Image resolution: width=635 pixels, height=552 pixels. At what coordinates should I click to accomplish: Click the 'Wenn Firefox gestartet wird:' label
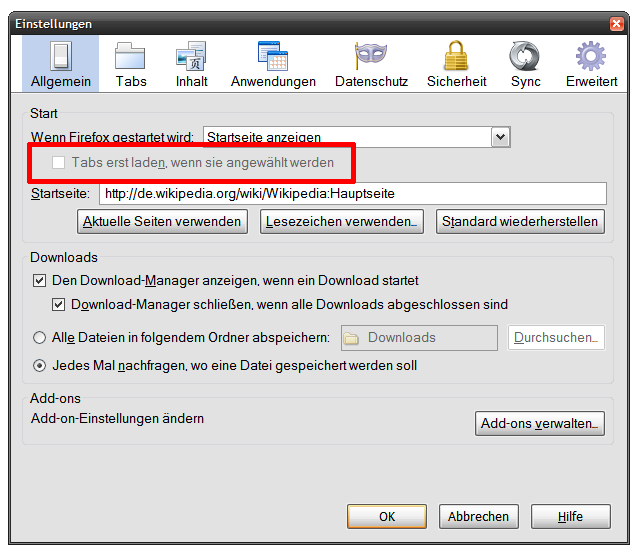pyautogui.click(x=112, y=137)
